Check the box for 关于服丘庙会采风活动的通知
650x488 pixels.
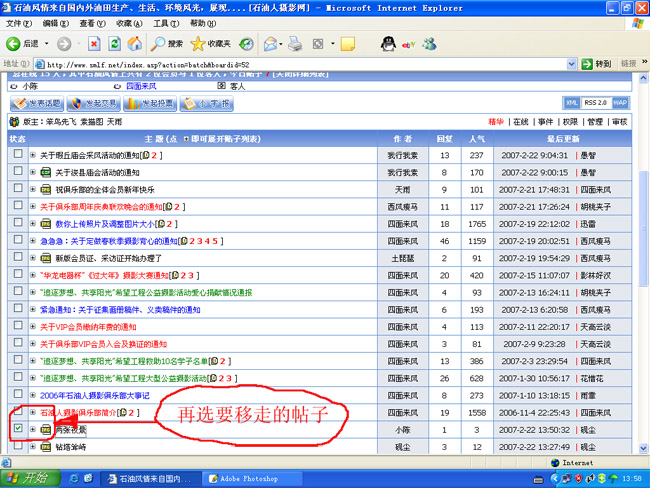point(18,154)
